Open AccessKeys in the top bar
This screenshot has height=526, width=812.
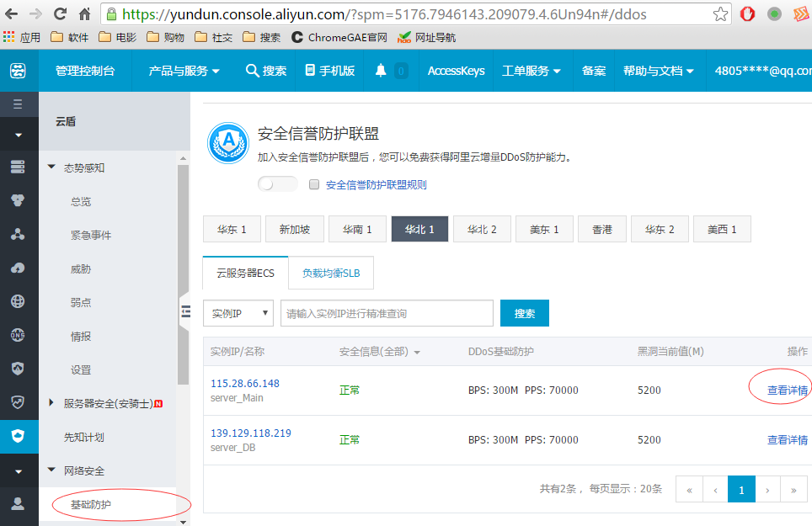coord(456,71)
